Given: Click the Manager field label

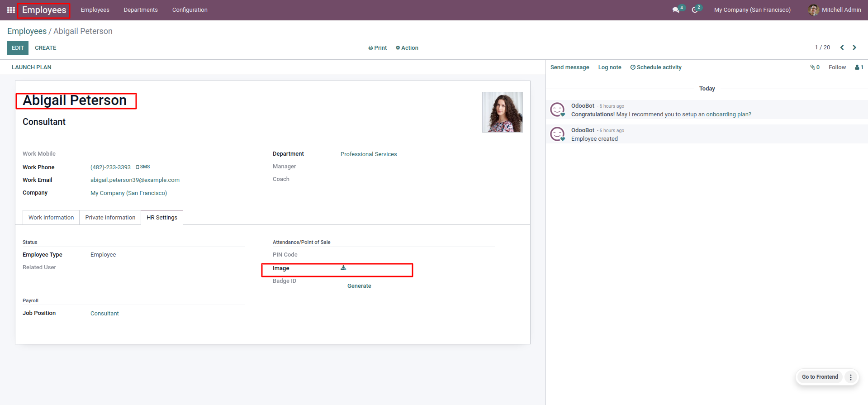Looking at the screenshot, I should [x=284, y=167].
